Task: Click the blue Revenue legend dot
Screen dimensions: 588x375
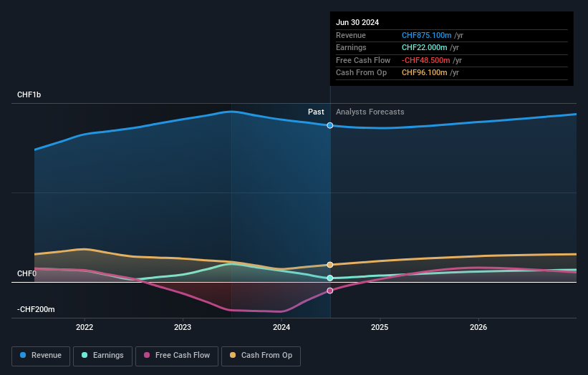Action: pos(23,355)
